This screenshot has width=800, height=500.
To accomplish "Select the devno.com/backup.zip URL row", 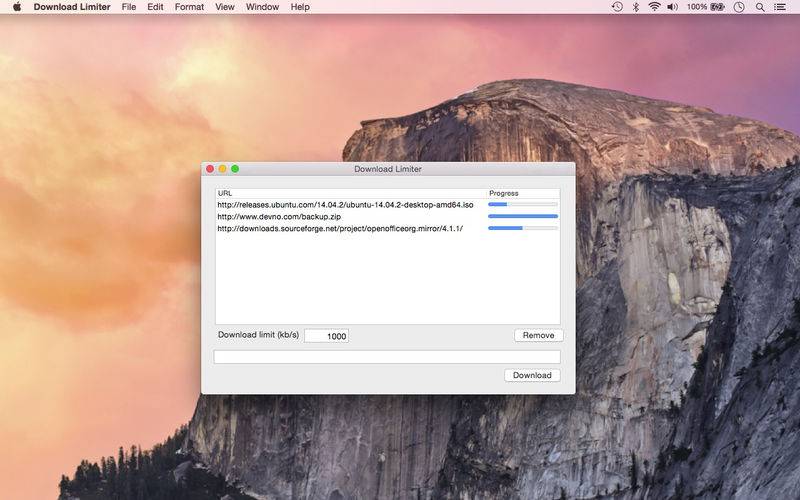I will [388, 216].
